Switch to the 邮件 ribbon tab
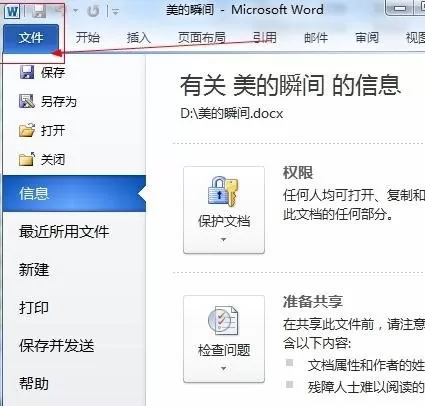 coord(316,37)
